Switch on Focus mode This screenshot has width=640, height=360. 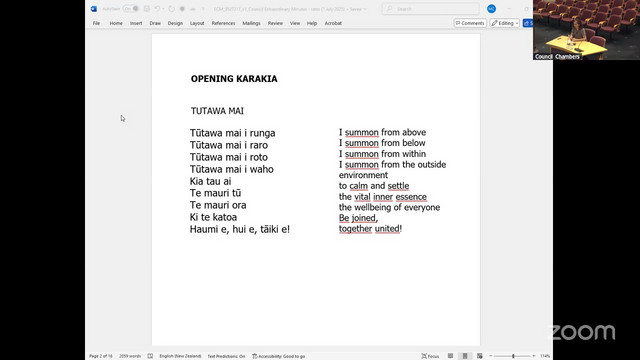[x=430, y=356]
